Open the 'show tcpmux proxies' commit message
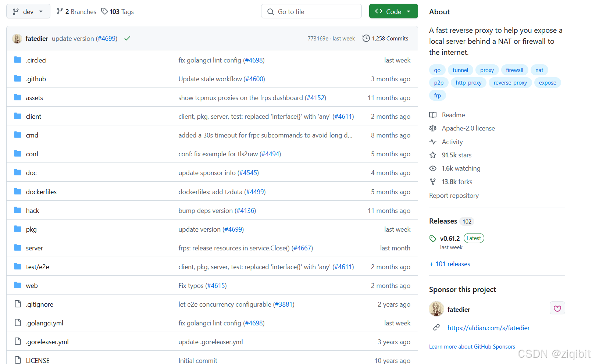This screenshot has width=592, height=364. pos(240,98)
